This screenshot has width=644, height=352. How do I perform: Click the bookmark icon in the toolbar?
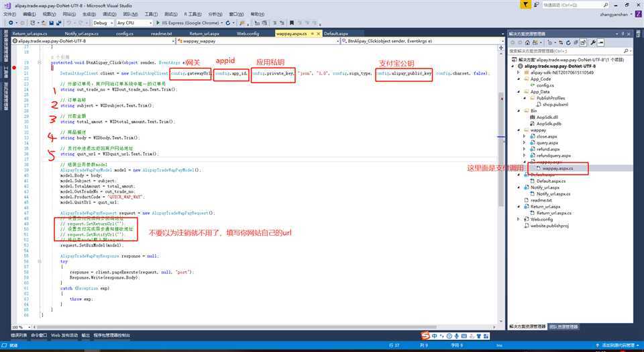[292, 23]
